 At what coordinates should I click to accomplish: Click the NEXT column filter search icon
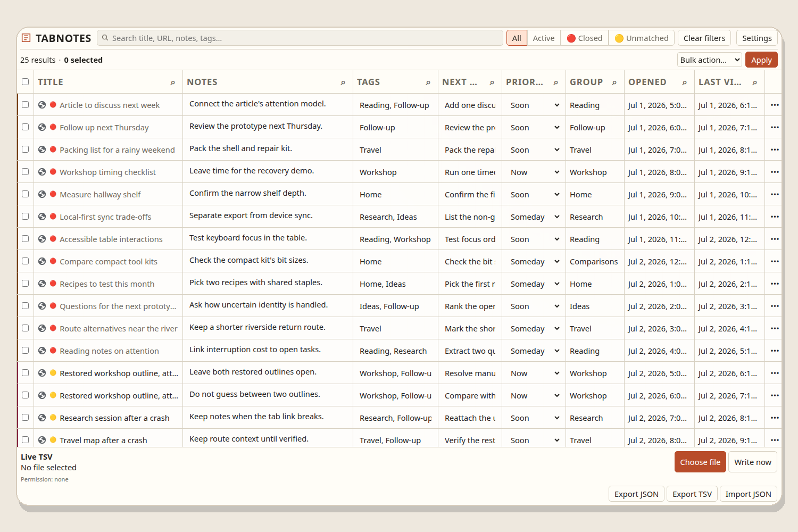click(492, 82)
